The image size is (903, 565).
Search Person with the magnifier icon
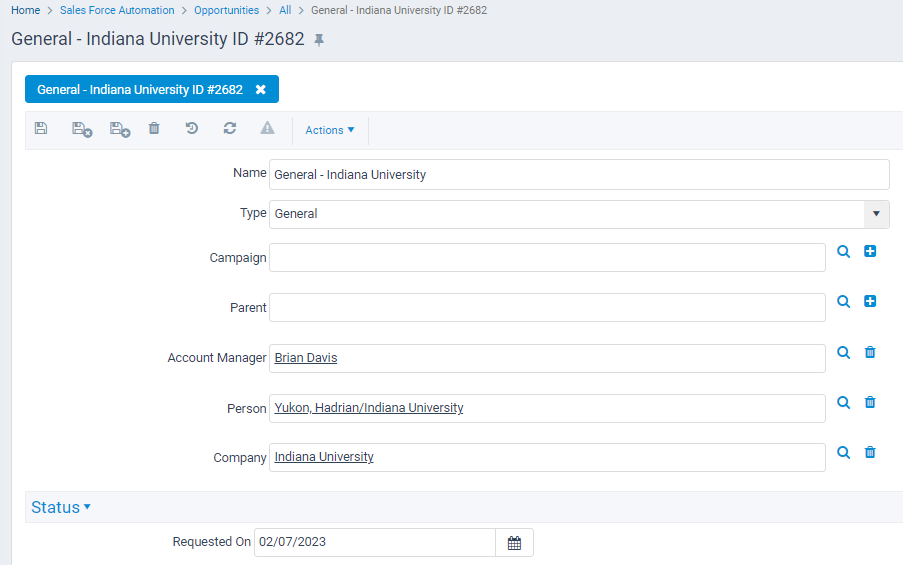tap(843, 403)
